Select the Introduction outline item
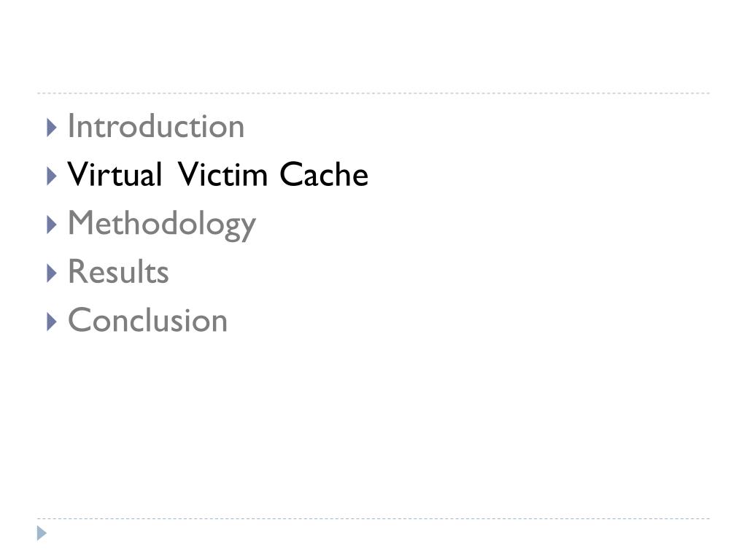 155,127
